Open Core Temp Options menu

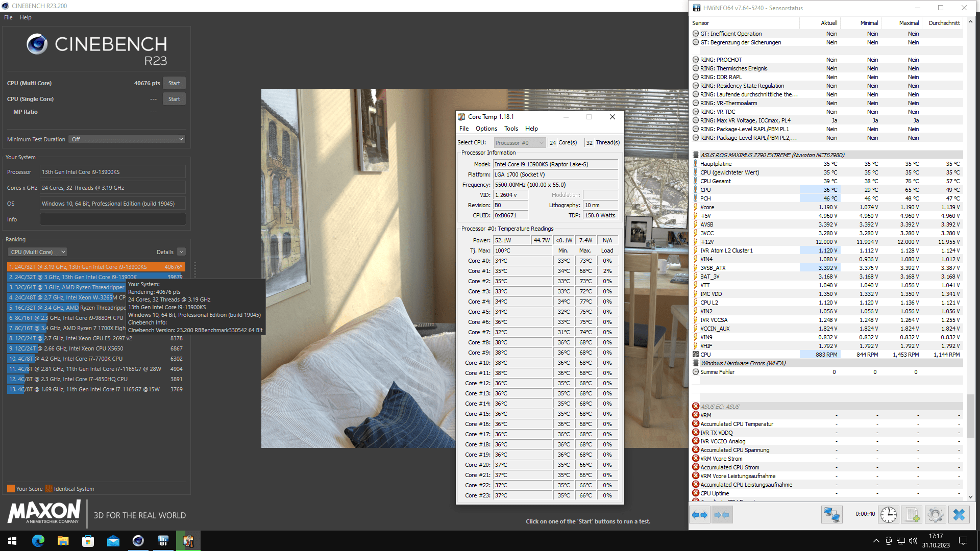click(487, 129)
